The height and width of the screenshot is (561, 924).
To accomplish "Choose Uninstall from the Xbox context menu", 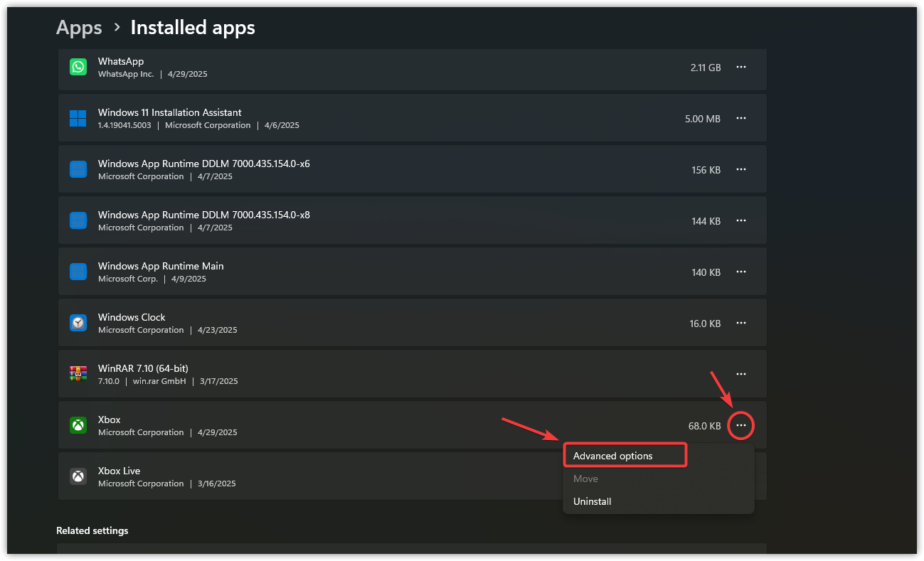I will click(592, 501).
